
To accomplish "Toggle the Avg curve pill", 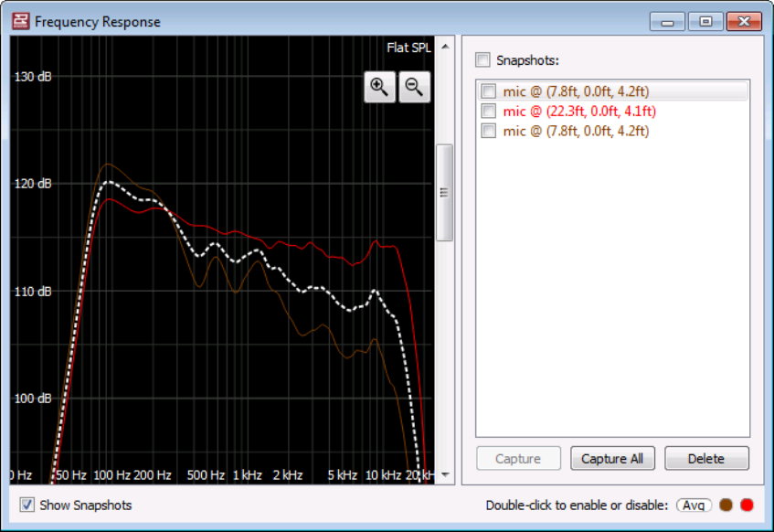I will [x=694, y=505].
